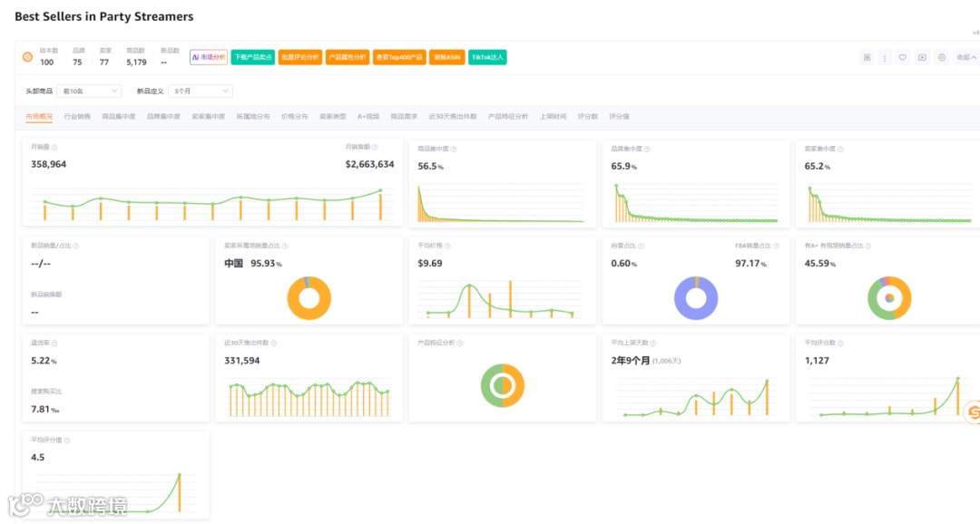Click the 月销量 line chart area

tap(212, 204)
